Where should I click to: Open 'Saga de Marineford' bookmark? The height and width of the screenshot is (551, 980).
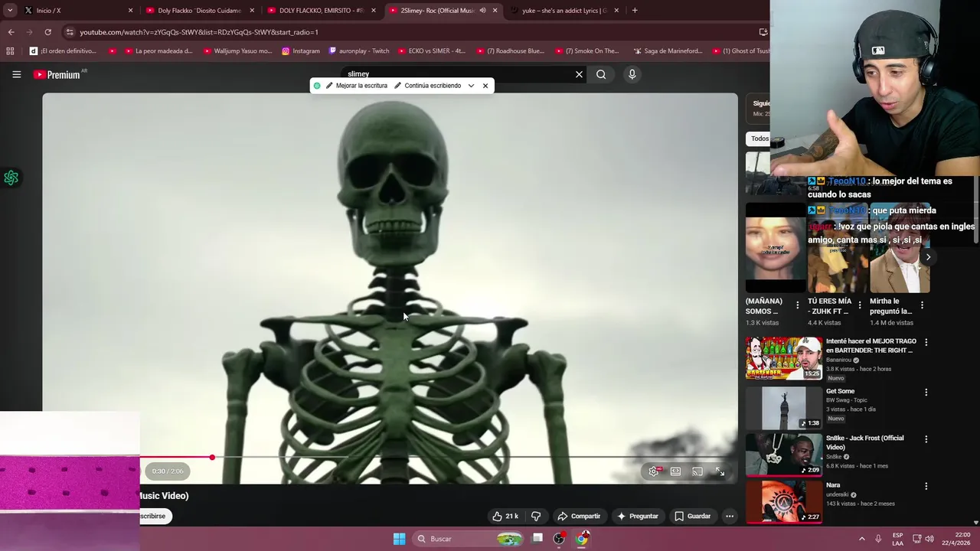pos(667,51)
